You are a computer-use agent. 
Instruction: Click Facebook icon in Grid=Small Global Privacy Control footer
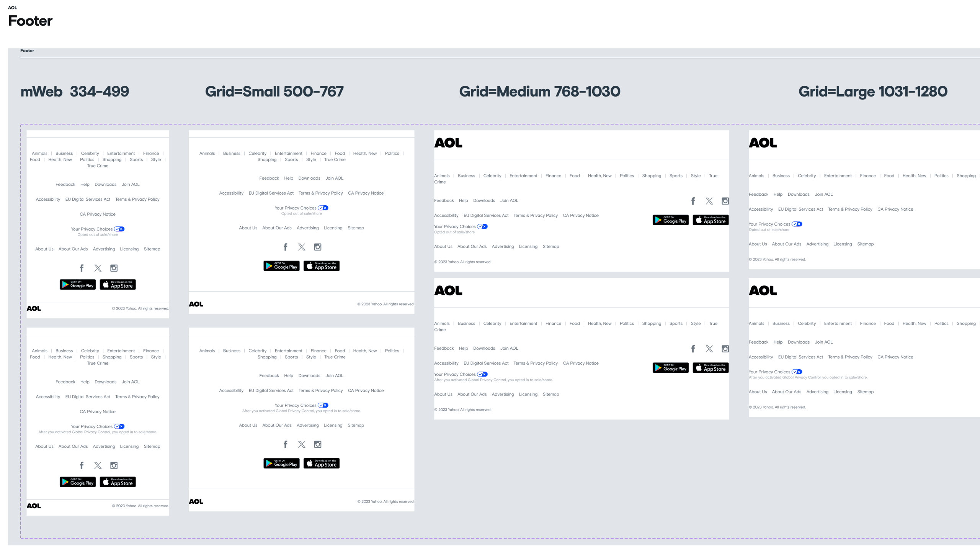286,444
